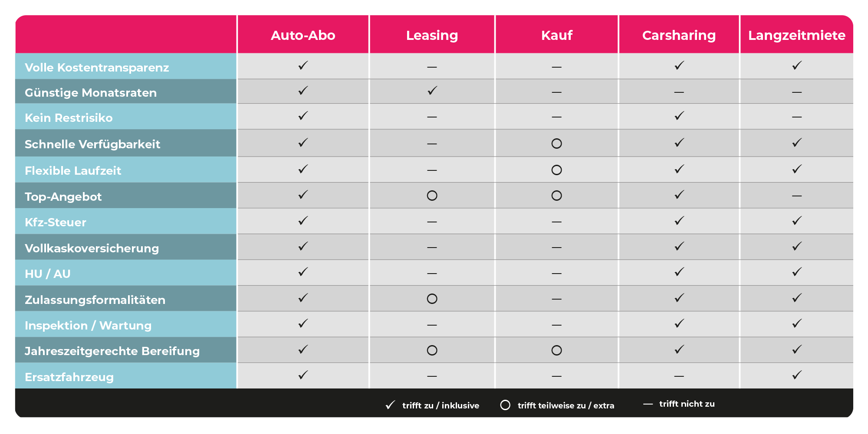Click the Kauf circle for Jahreszeitgerechte Bereifung
The image size is (868, 434).
557,350
